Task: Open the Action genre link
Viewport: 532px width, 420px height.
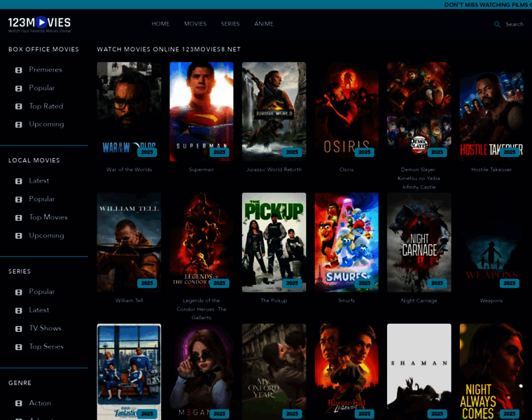Action: [x=40, y=402]
